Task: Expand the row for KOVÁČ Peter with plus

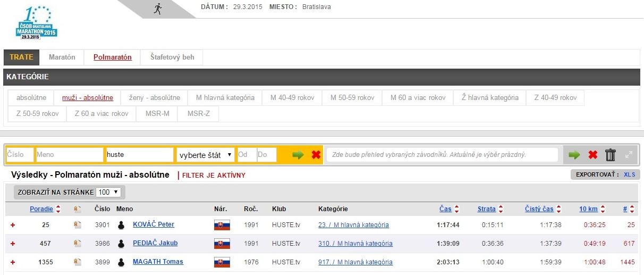Action: point(13,225)
